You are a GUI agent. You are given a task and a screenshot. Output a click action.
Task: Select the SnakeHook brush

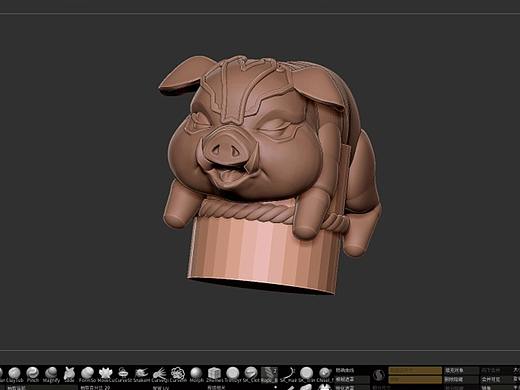(x=142, y=374)
